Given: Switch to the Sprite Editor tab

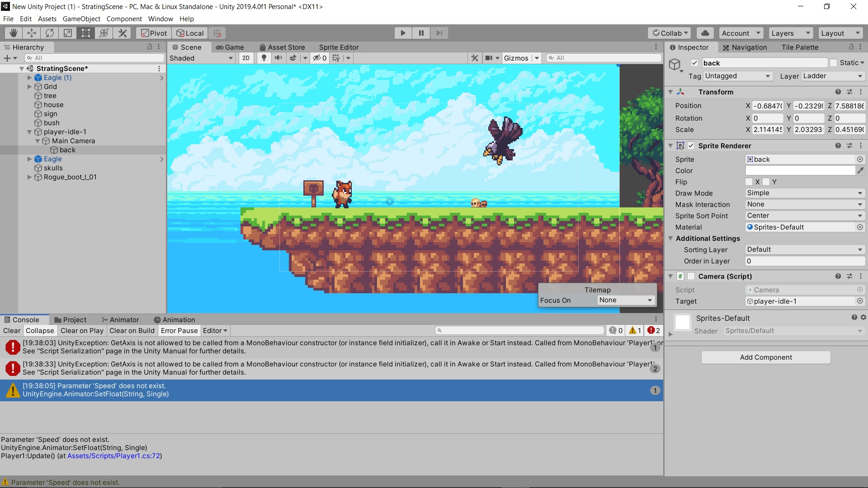Looking at the screenshot, I should (x=339, y=47).
